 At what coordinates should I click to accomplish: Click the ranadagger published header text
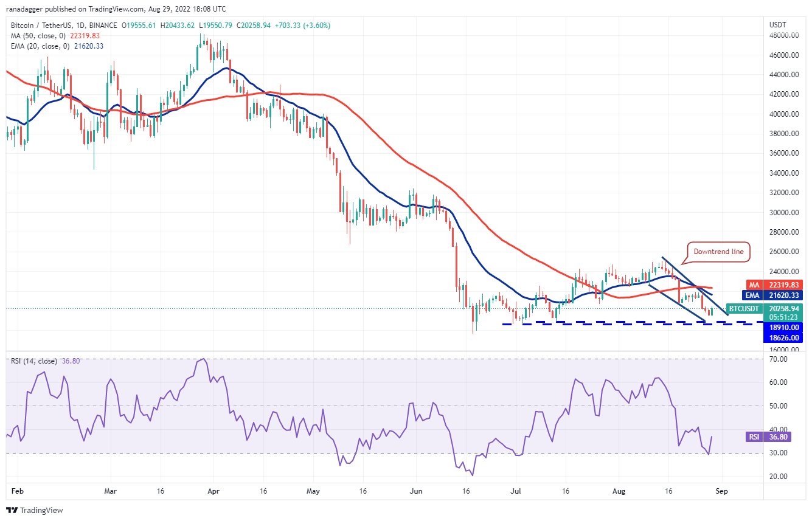[114, 9]
